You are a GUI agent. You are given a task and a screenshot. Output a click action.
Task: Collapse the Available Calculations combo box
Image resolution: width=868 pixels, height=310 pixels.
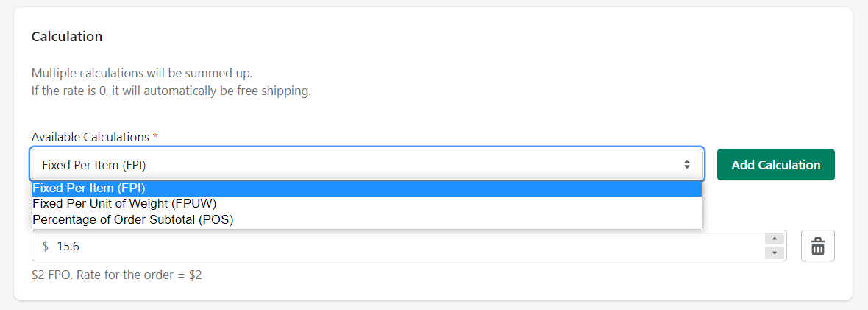pyautogui.click(x=368, y=164)
